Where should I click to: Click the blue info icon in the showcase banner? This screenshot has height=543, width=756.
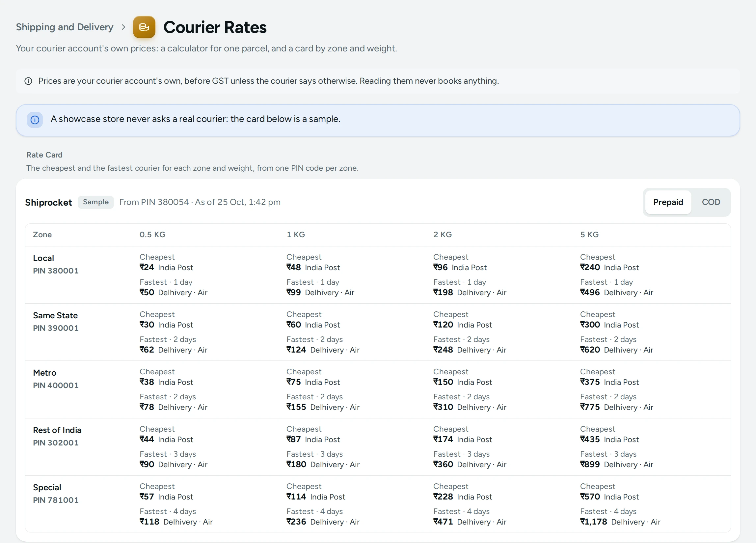click(x=35, y=120)
